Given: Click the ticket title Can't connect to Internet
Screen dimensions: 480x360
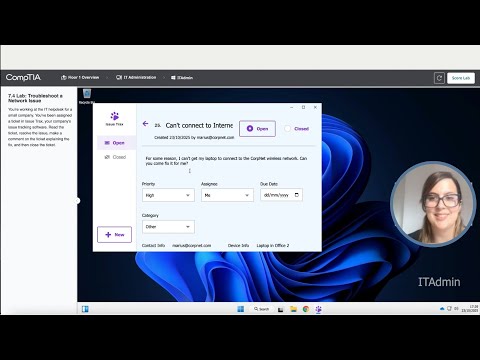Looking at the screenshot, I should (199, 125).
